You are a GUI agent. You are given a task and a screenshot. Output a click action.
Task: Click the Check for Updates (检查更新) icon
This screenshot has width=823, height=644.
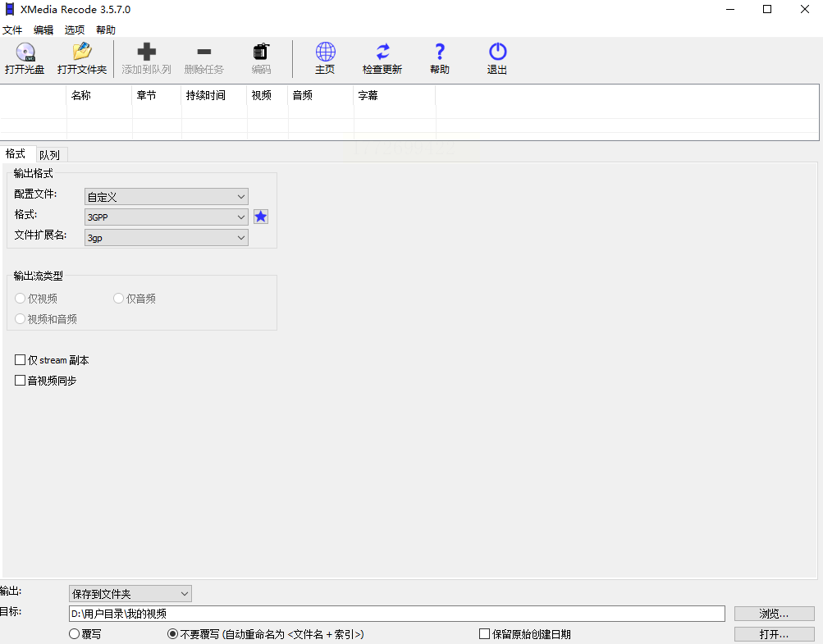click(x=382, y=53)
